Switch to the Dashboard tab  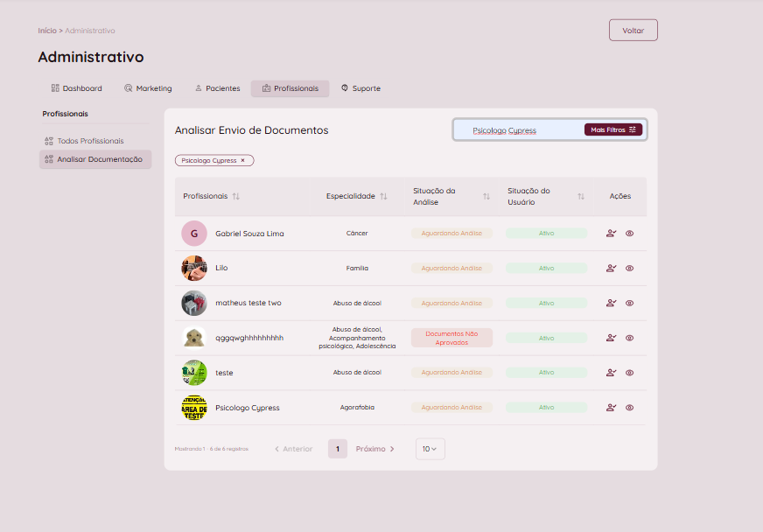[77, 88]
